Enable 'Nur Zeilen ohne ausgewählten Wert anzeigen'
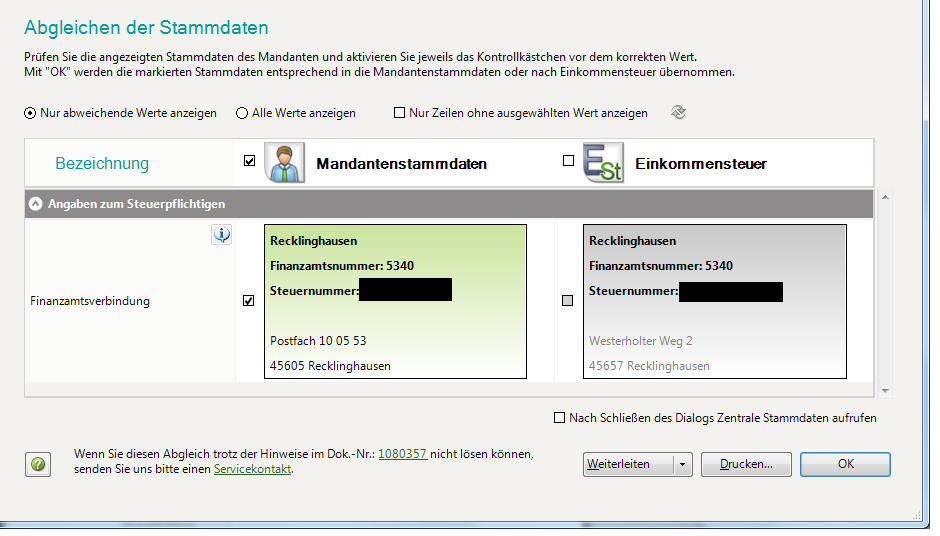This screenshot has width=940, height=536. coord(400,113)
